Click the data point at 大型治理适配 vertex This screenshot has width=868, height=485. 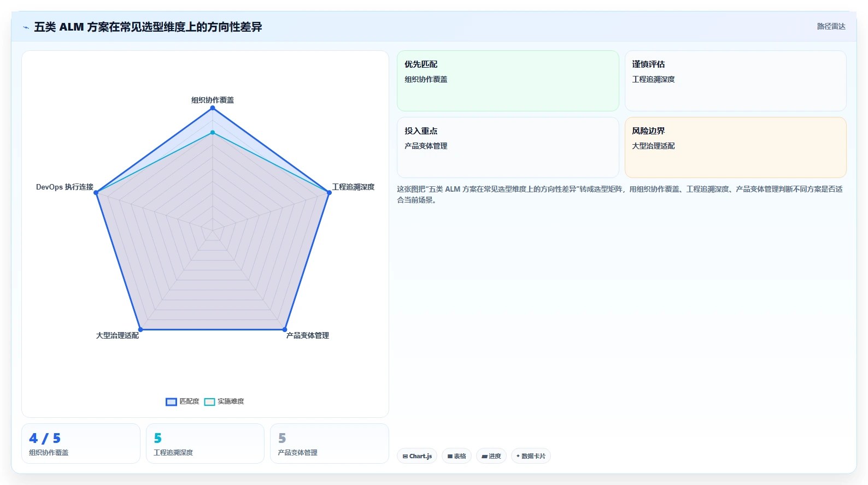tap(140, 329)
